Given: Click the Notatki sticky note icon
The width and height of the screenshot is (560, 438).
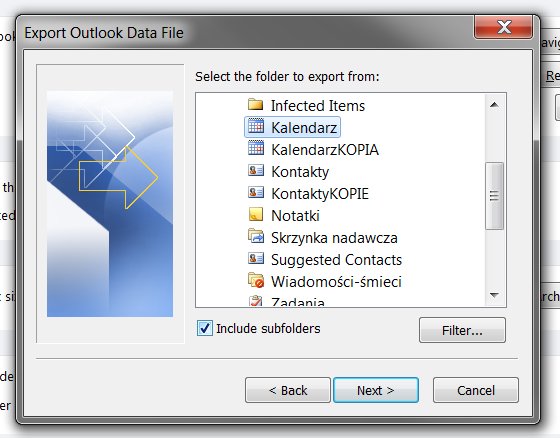Looking at the screenshot, I should pos(256,215).
